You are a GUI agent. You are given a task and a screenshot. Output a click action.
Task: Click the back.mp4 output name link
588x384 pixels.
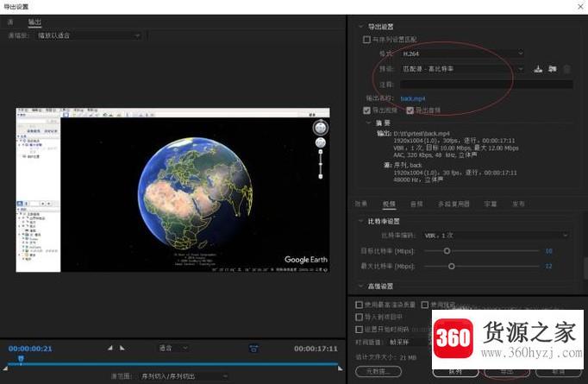(x=413, y=98)
